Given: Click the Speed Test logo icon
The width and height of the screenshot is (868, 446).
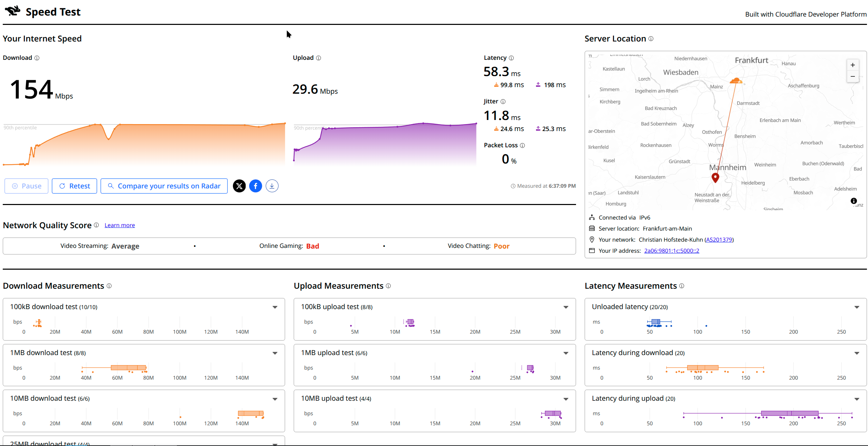Looking at the screenshot, I should point(13,11).
